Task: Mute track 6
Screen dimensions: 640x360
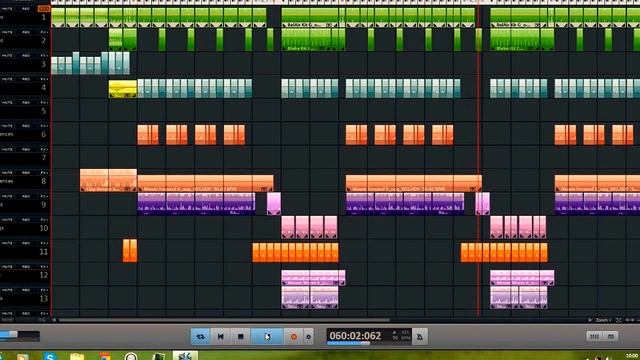Action: (7, 126)
